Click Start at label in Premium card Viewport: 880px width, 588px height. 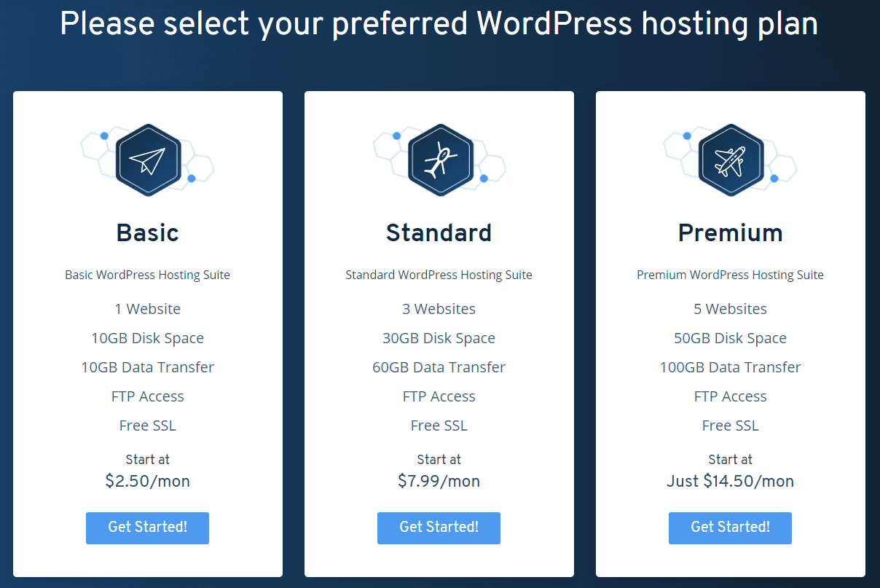[x=730, y=460]
